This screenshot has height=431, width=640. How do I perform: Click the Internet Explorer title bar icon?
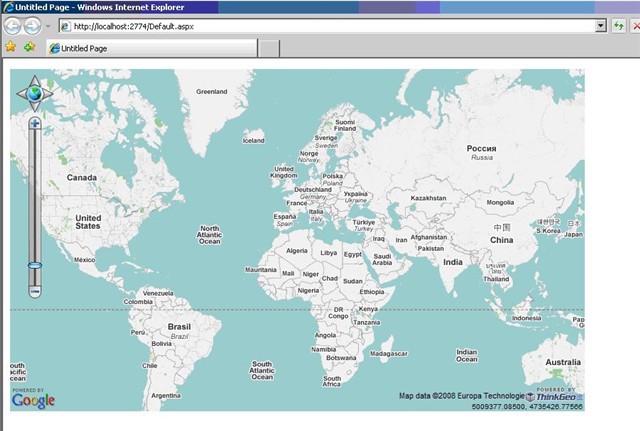(x=8, y=7)
